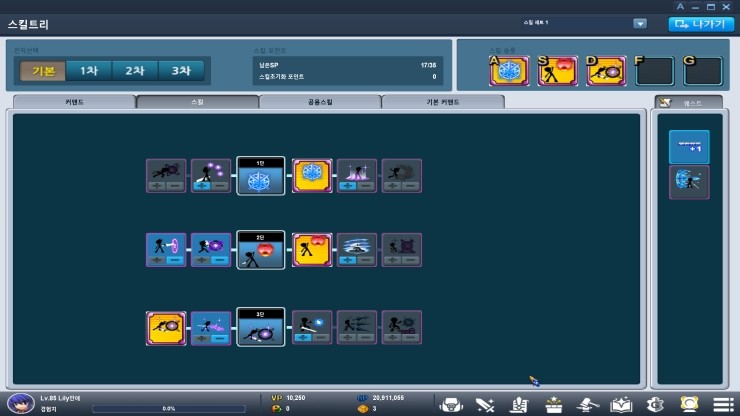Image resolution: width=740 pixels, height=416 pixels.
Task: Click the character avatar portrait at bottom left
Action: pyautogui.click(x=18, y=403)
